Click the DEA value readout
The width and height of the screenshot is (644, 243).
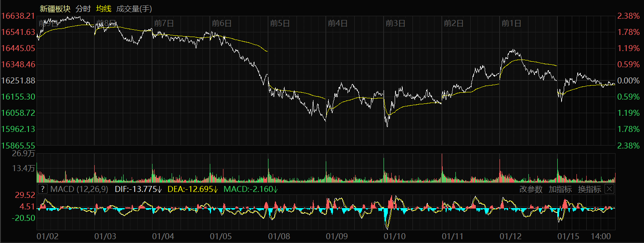point(192,189)
